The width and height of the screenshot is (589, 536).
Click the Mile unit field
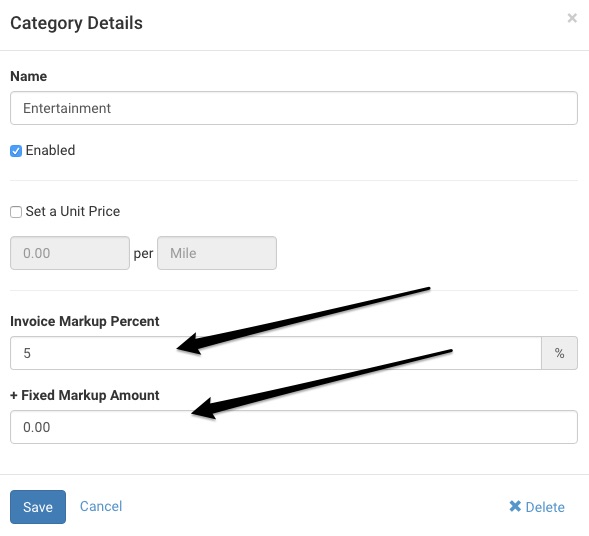[x=217, y=253]
